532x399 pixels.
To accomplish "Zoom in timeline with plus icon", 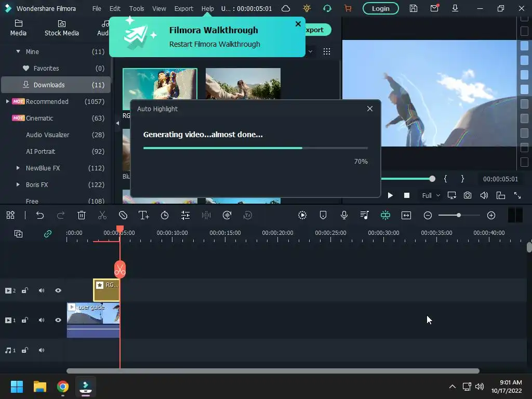I will 491,215.
